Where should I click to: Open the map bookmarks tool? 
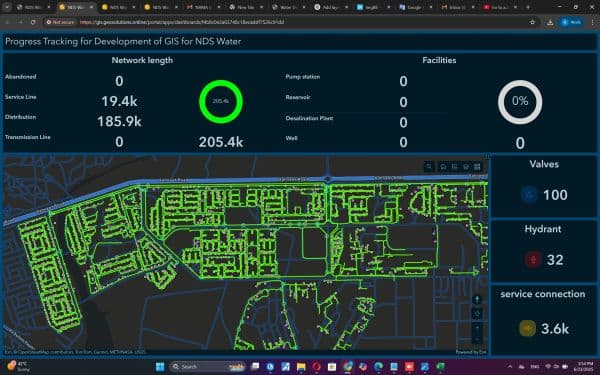pos(443,166)
